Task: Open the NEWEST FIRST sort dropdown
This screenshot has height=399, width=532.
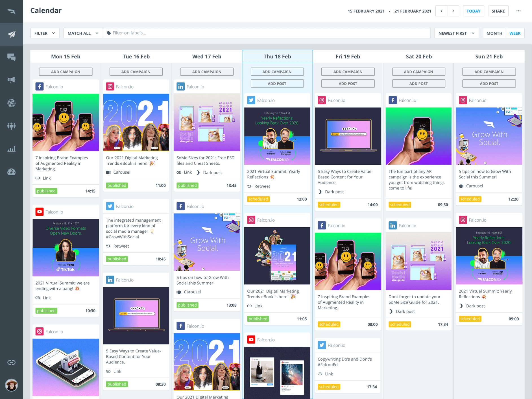Action: 457,33
